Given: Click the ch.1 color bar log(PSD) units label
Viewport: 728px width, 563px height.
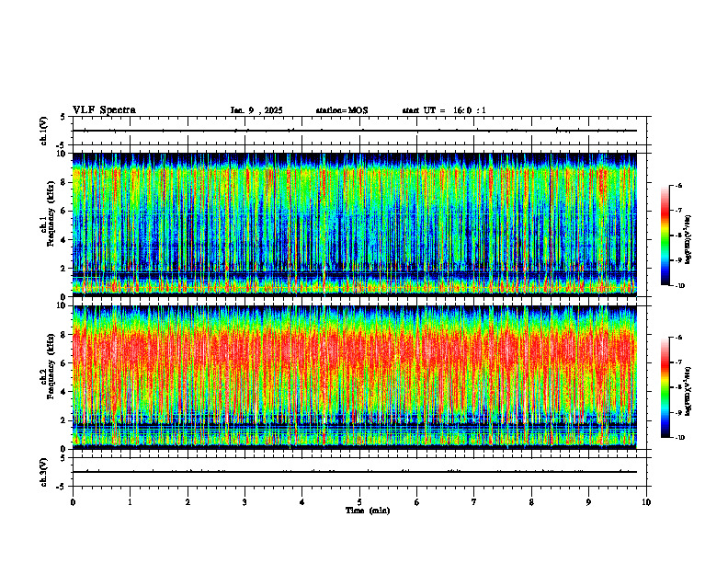Looking at the screenshot, I should pos(688,240).
